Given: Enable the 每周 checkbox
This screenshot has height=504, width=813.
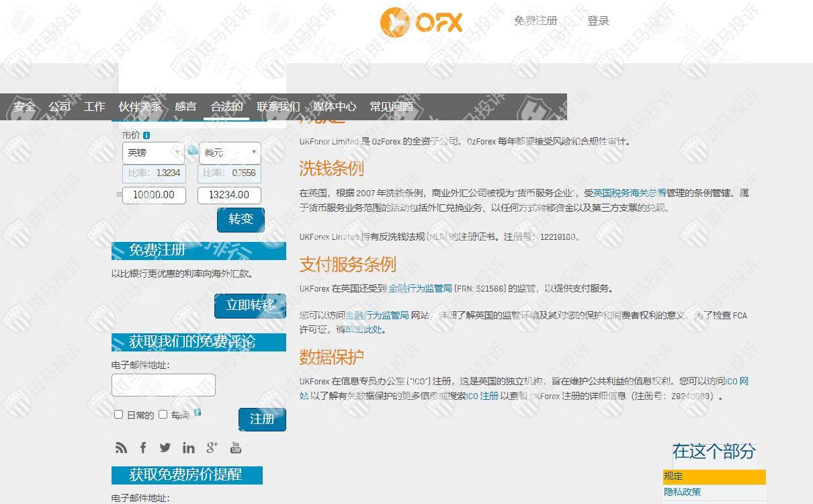Looking at the screenshot, I should [163, 415].
